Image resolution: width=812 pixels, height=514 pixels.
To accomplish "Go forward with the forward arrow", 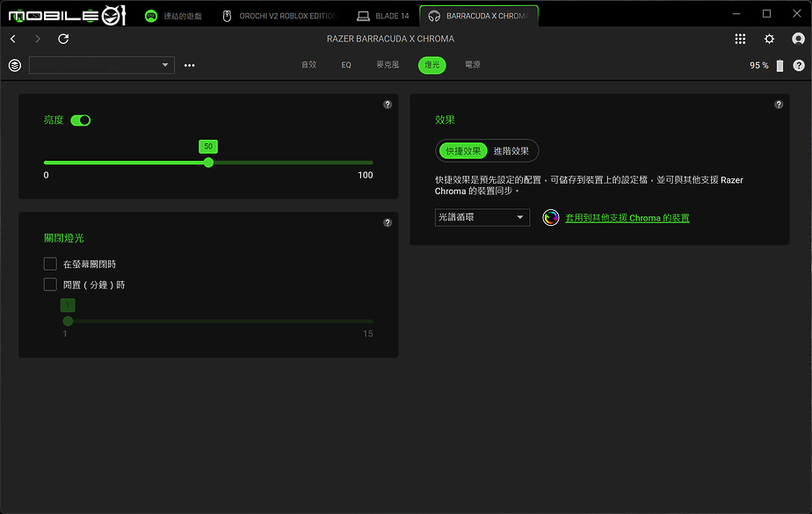I will click(x=37, y=39).
